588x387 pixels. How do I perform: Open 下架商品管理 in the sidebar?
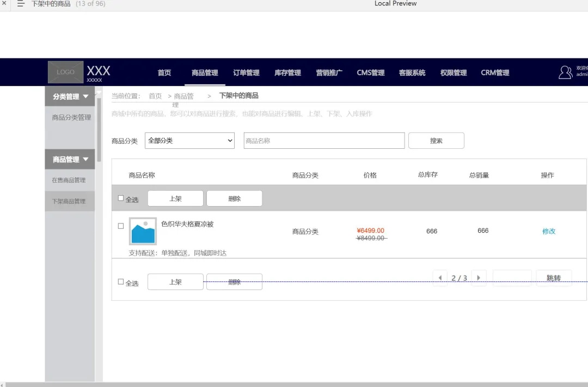(x=70, y=201)
